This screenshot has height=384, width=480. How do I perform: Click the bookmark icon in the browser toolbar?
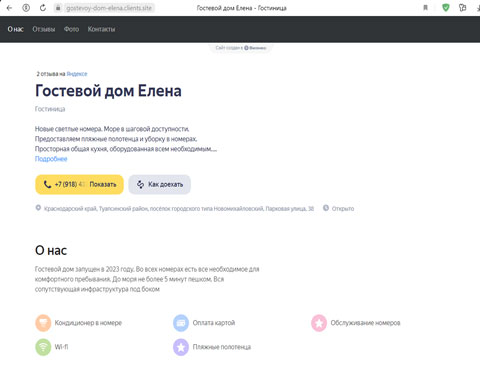426,8
